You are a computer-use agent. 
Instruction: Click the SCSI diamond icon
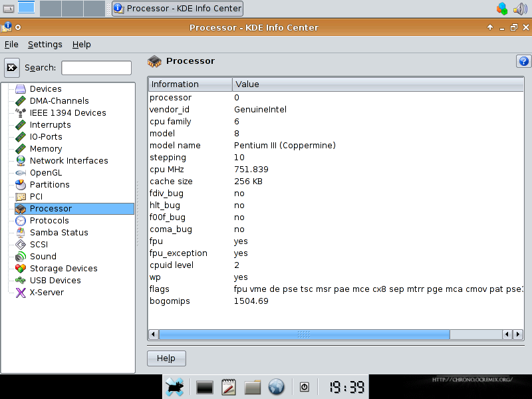coord(21,244)
